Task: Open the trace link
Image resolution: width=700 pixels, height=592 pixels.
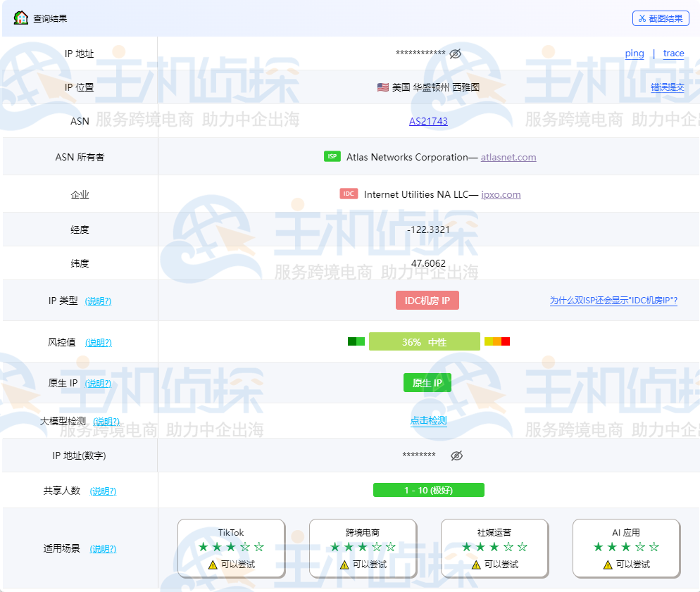Action: 673,53
